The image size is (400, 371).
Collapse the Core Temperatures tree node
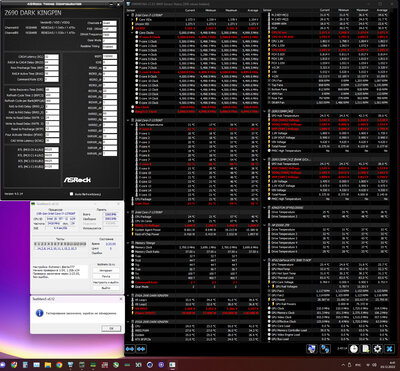[133, 125]
